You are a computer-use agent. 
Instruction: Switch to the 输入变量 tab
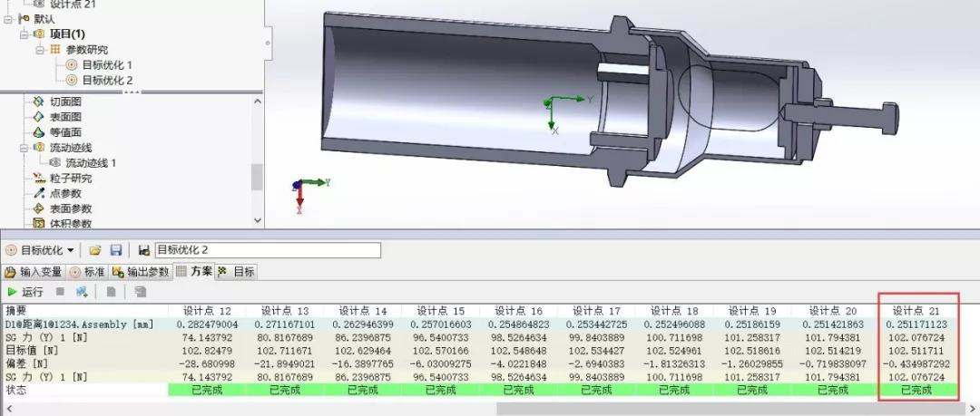[x=34, y=272]
